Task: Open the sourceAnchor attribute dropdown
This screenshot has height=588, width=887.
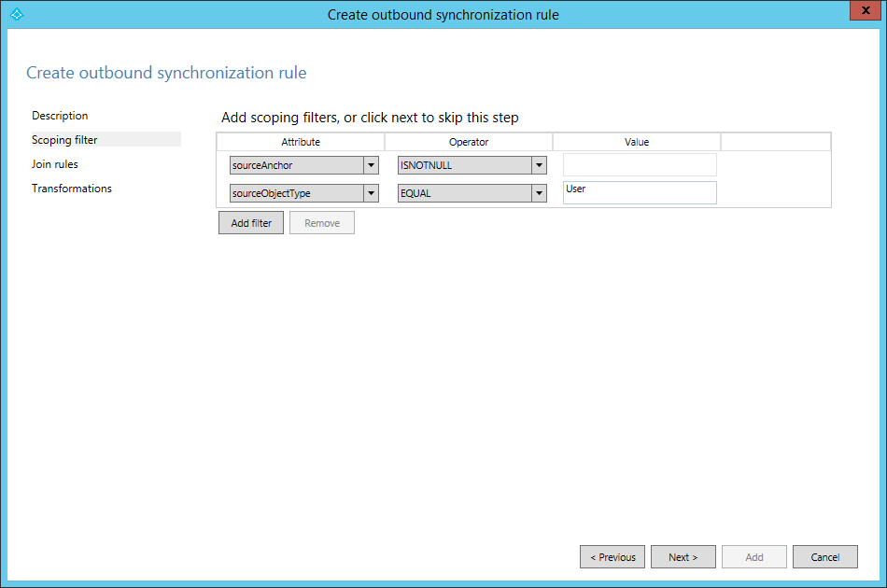Action: tap(371, 165)
